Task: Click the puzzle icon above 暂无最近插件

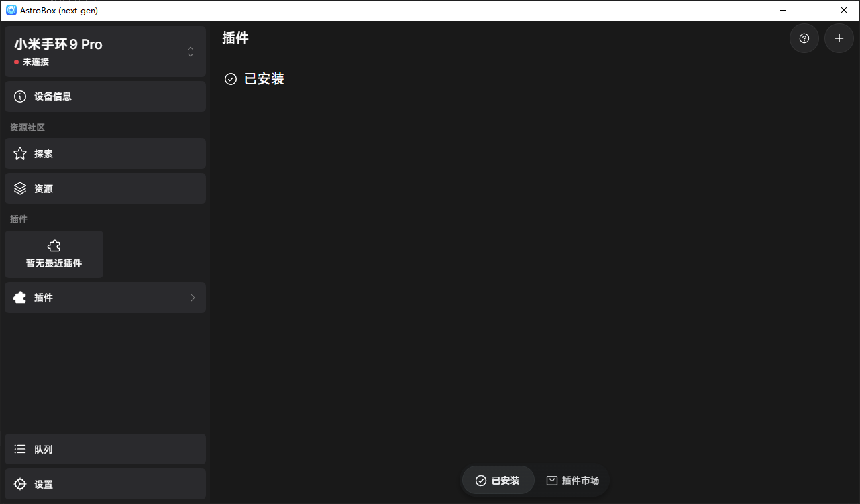Action: [x=54, y=246]
